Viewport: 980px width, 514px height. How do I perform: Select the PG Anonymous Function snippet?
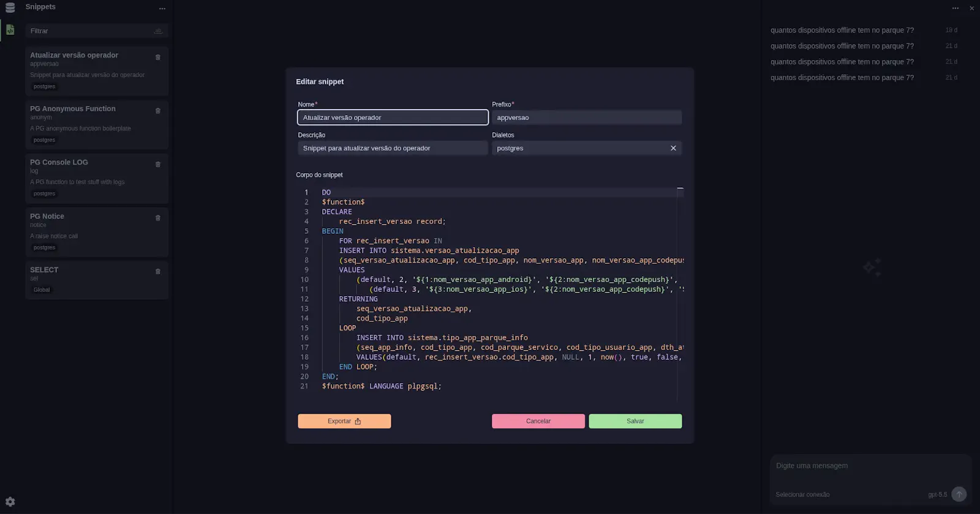(97, 125)
